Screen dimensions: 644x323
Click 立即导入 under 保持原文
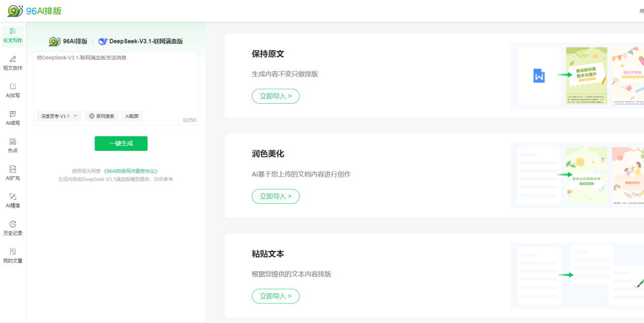coord(275,96)
